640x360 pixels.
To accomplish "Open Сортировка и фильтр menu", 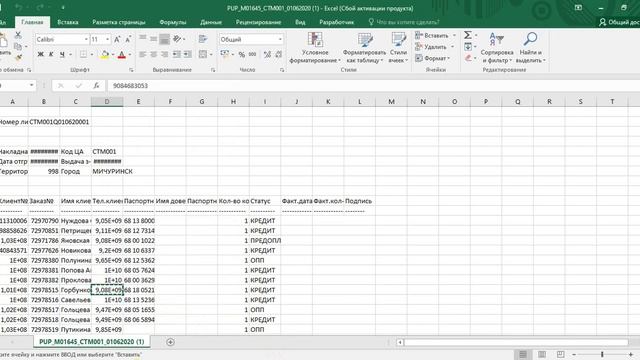I will pos(497,47).
